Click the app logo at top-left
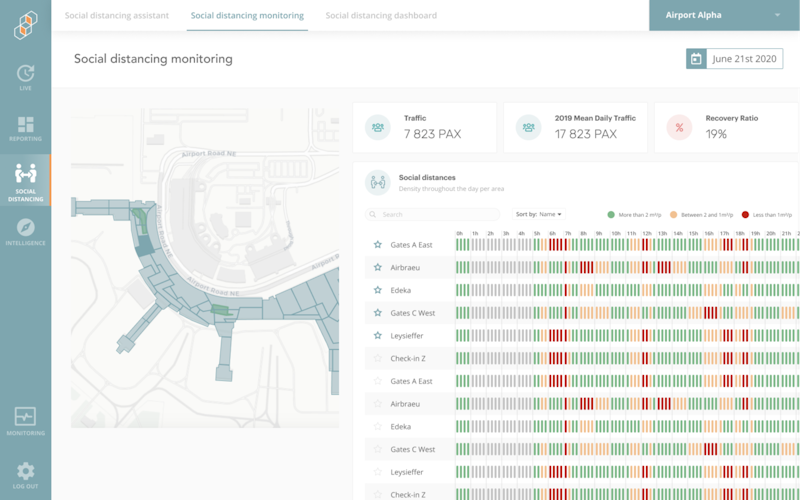 [25, 24]
